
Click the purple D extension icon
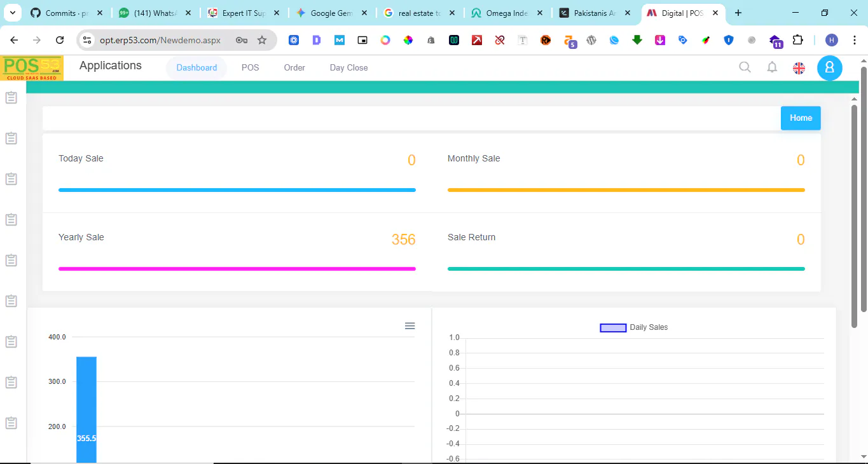click(x=317, y=40)
